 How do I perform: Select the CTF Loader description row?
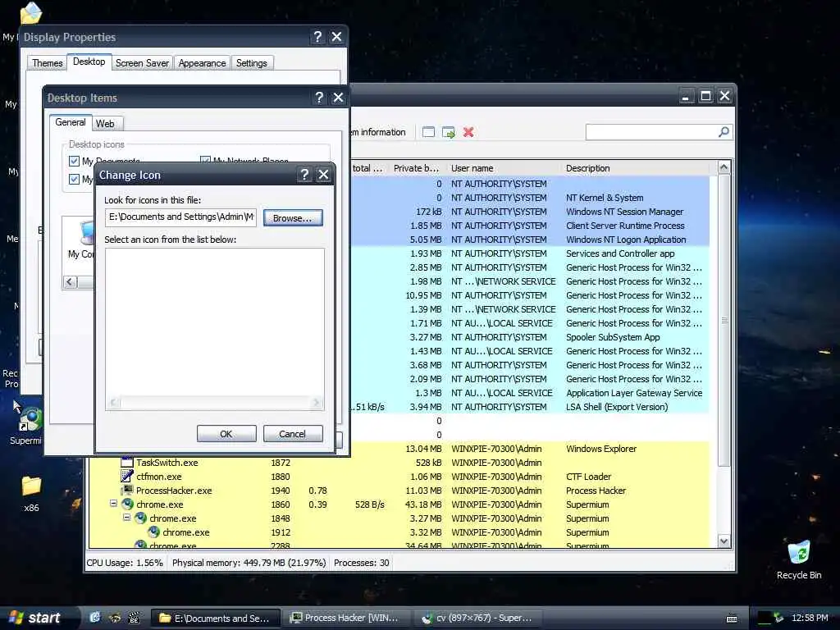tap(588, 477)
